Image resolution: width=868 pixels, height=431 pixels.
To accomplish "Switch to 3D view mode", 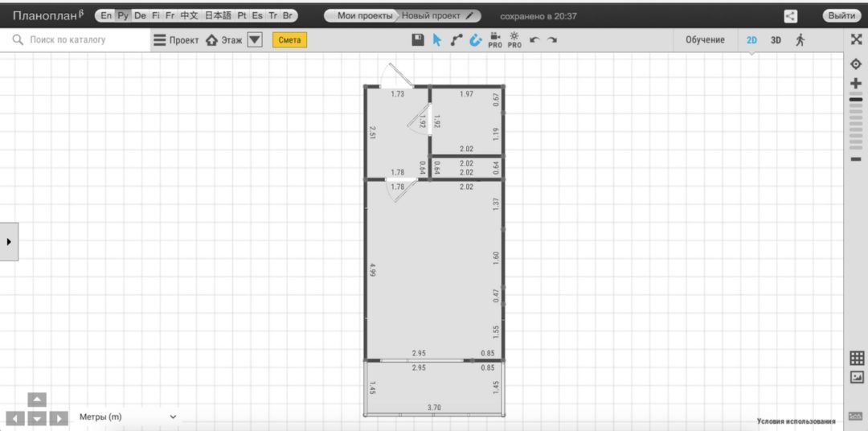I will 776,39.
